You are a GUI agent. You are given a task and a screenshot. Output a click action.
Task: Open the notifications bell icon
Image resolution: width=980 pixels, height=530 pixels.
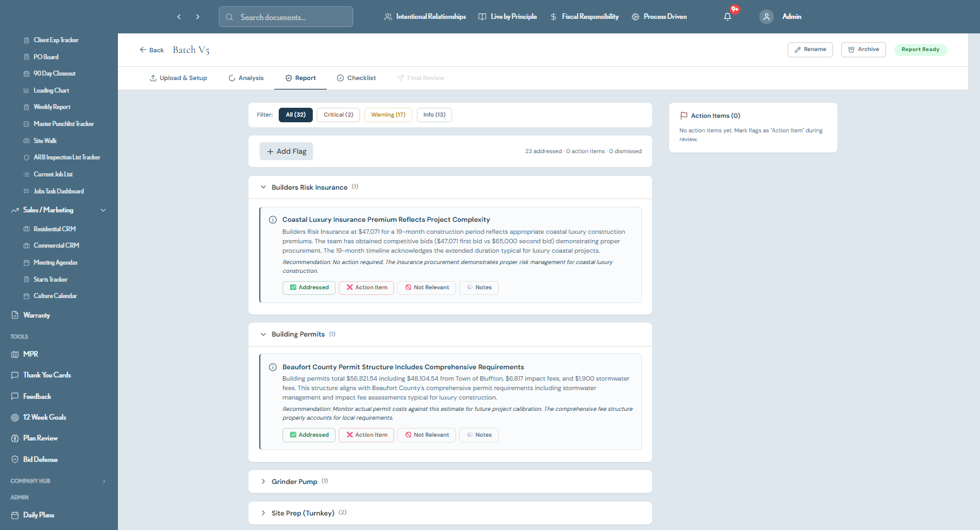727,17
